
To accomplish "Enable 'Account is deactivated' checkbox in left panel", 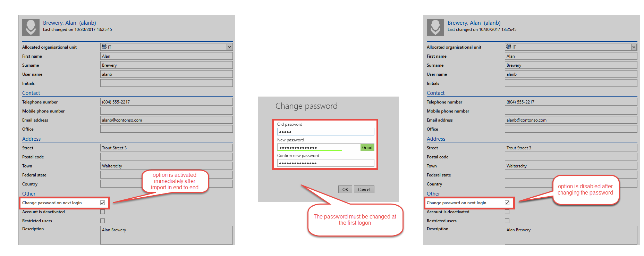I will 102,212.
